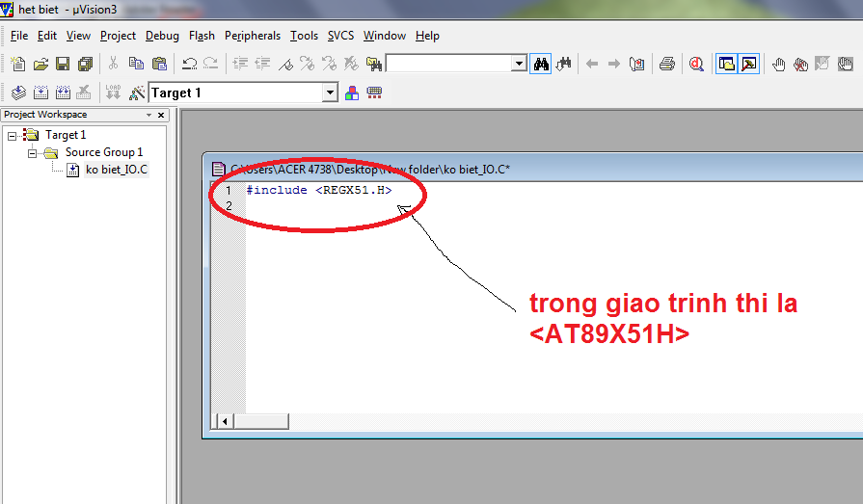Open the Target 1 selection dropdown
Viewport: 863px width, 504px height.
click(x=330, y=93)
